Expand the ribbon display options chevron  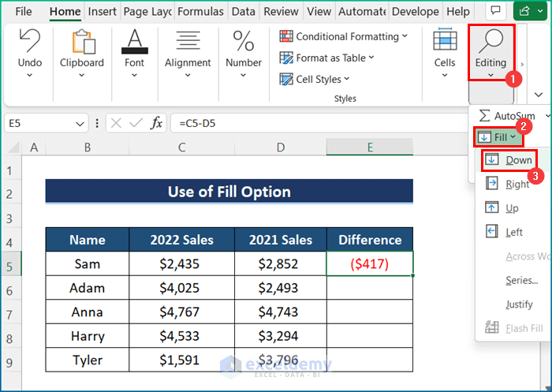click(x=539, y=95)
